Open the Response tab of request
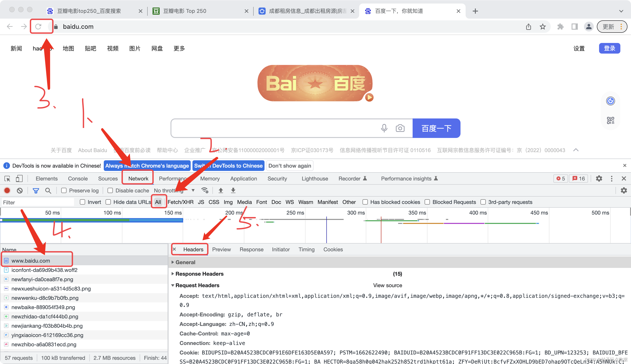Screen dimensions: 631x364 [251, 249]
